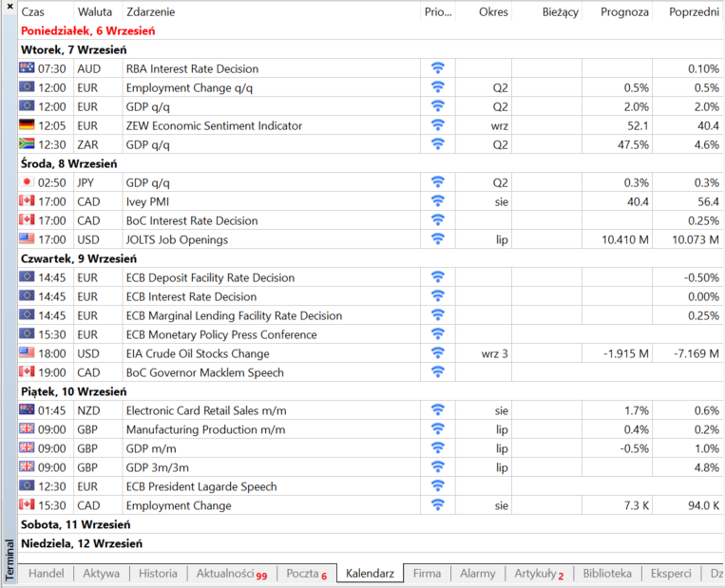Open the Firma tab
Viewport: 725px width, 588px height.
(x=427, y=573)
